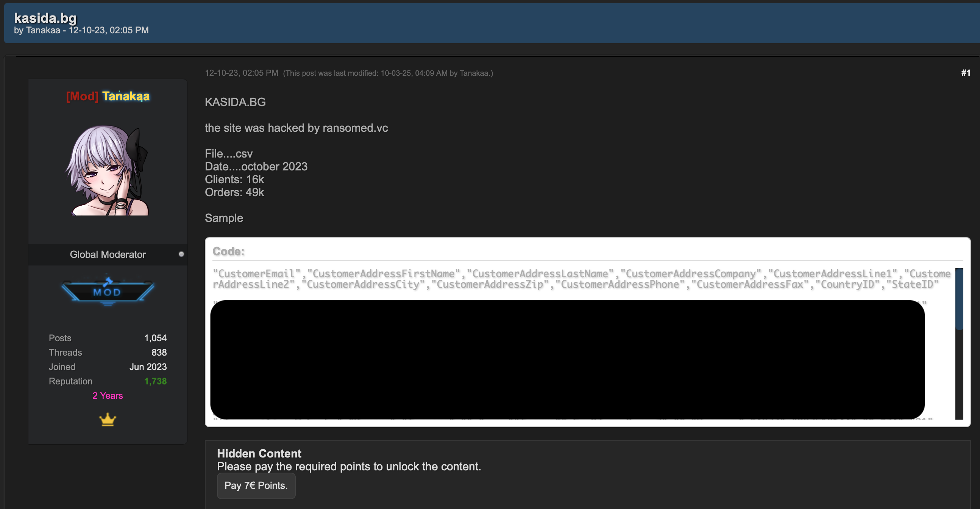This screenshot has height=509, width=980.
Task: Click the by Tanakaa thread byline
Action: click(x=81, y=30)
